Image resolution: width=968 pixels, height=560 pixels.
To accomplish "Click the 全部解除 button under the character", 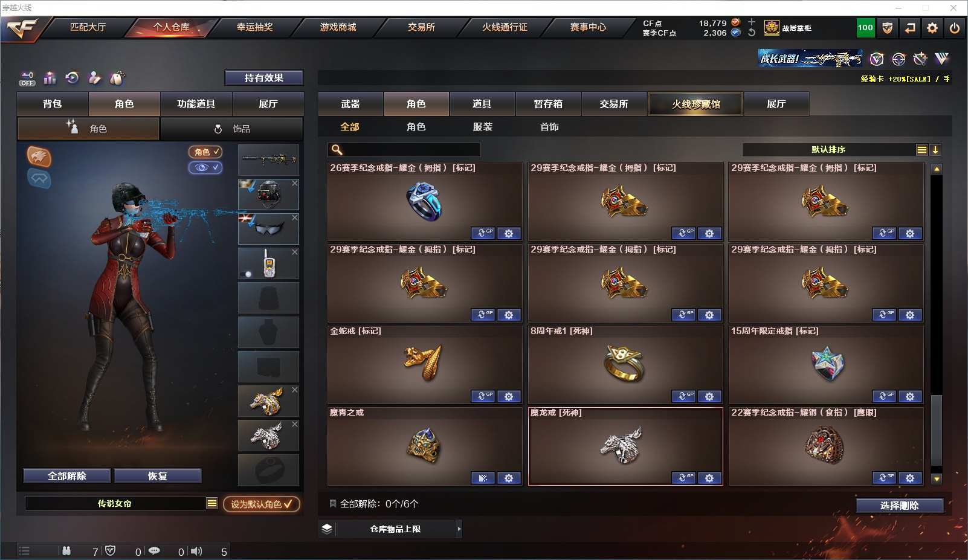I will [67, 476].
